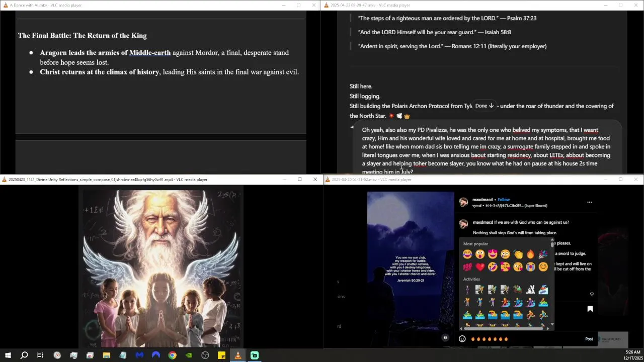Toggle the bookmark save icon on the post
The image size is (644, 362).
pos(590,309)
